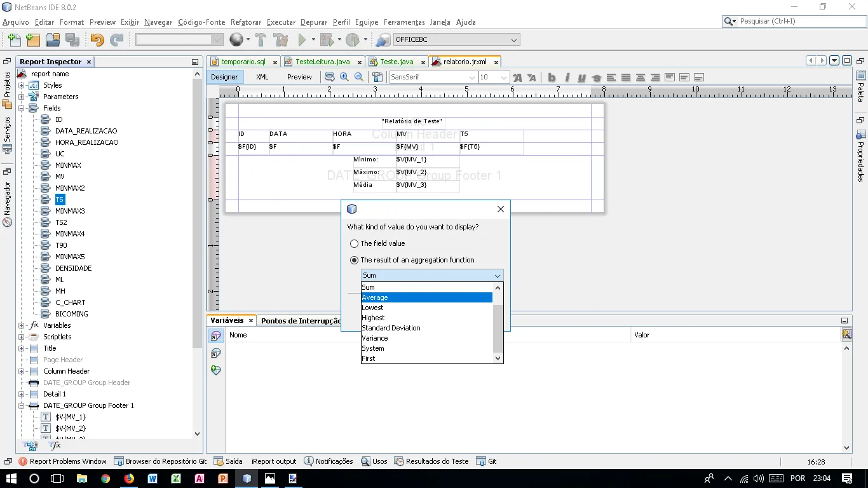Open the Preview view button
Image resolution: width=868 pixels, height=488 pixels.
tap(299, 77)
